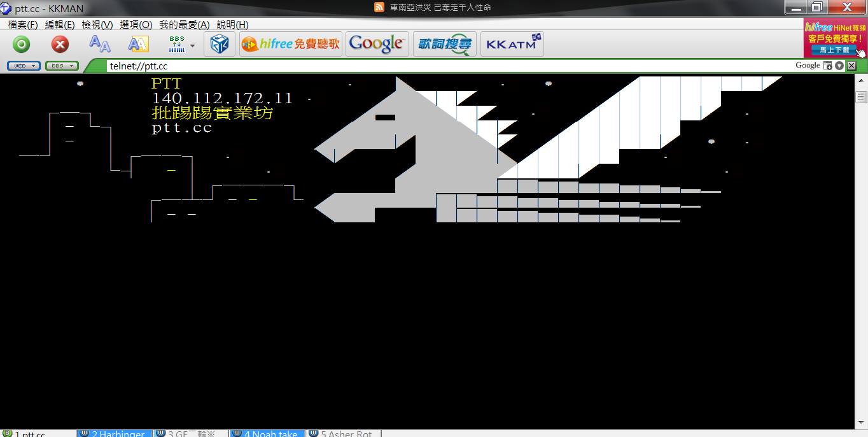Click the vertical scrollbar thumb
868x437 pixels.
(x=862, y=97)
